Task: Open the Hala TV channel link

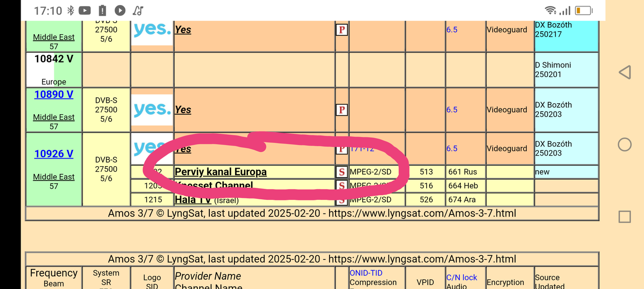Action: [192, 200]
